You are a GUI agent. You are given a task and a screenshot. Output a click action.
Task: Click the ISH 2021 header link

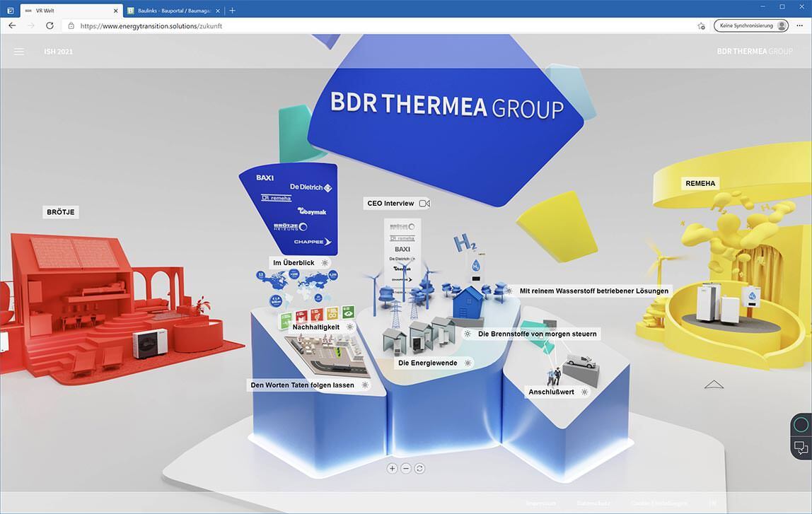click(59, 51)
